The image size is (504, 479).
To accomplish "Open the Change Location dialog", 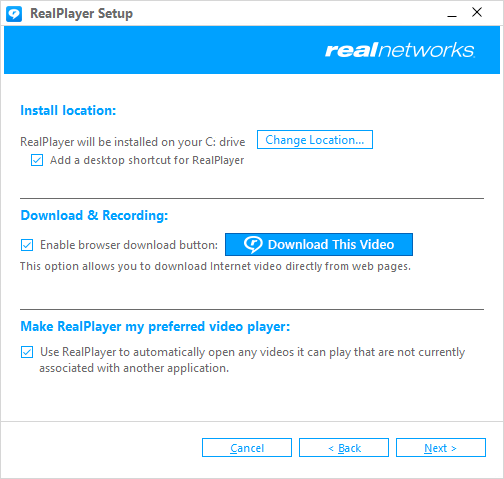I will 315,140.
